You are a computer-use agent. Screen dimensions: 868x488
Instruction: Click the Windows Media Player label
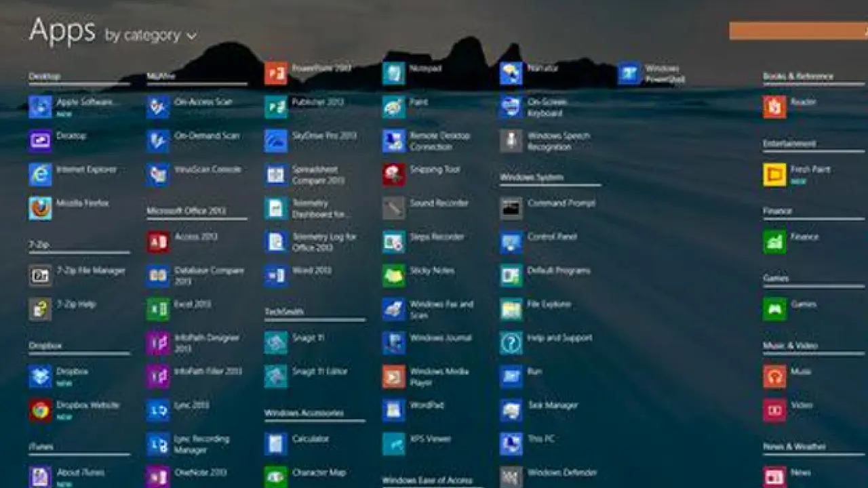(x=439, y=377)
